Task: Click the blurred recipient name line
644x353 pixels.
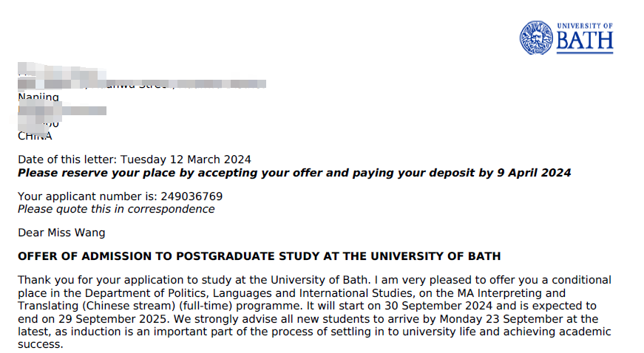Action: pos(61,72)
